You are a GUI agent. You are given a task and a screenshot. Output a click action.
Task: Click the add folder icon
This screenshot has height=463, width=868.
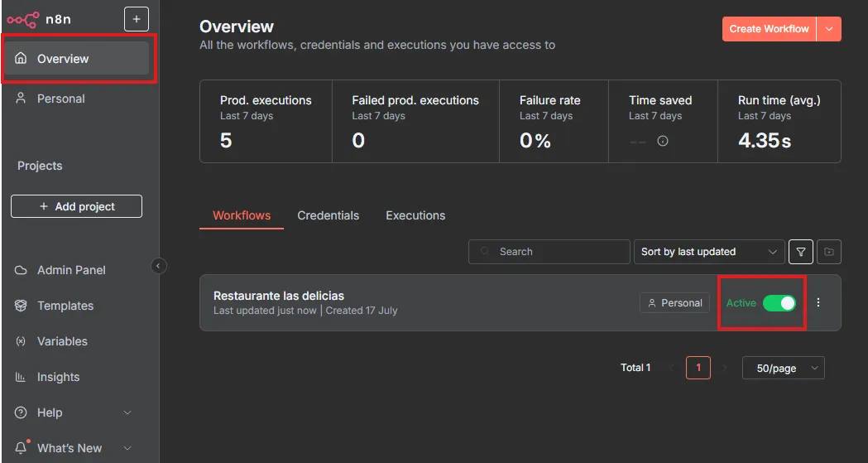(829, 252)
